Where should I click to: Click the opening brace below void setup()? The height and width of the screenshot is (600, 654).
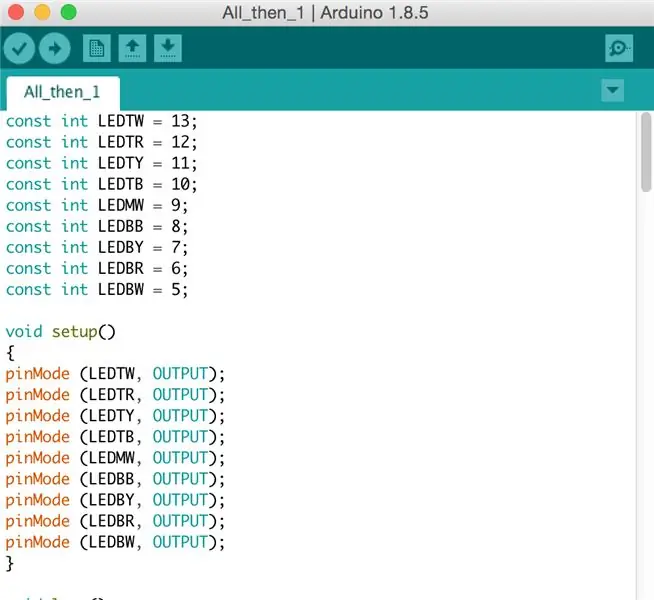pyautogui.click(x=10, y=353)
